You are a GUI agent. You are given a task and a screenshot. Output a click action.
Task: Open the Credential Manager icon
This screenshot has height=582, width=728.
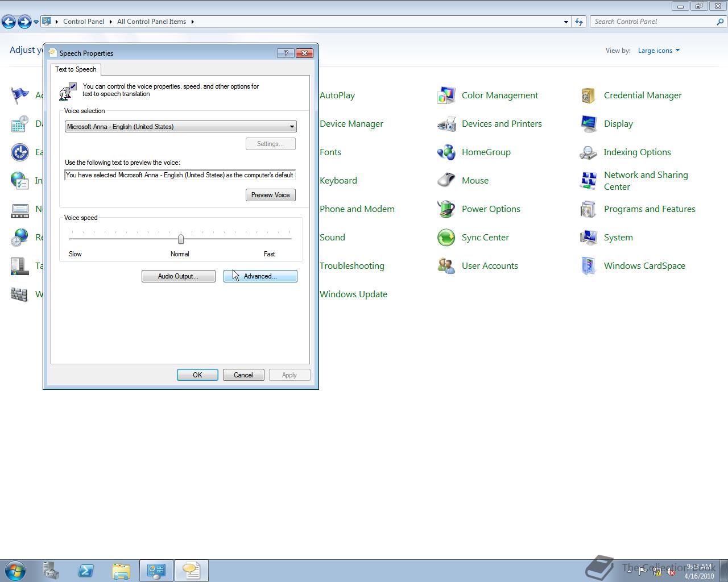589,95
